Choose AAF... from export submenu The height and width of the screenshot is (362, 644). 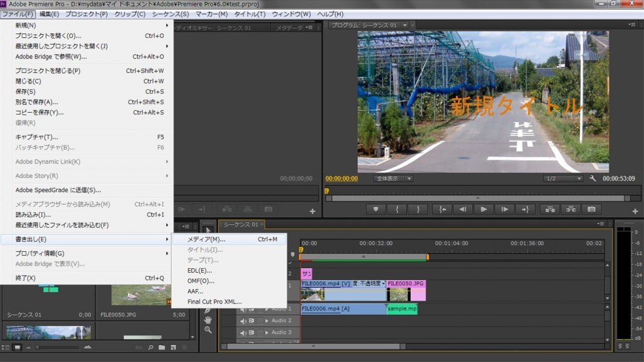[229, 291]
